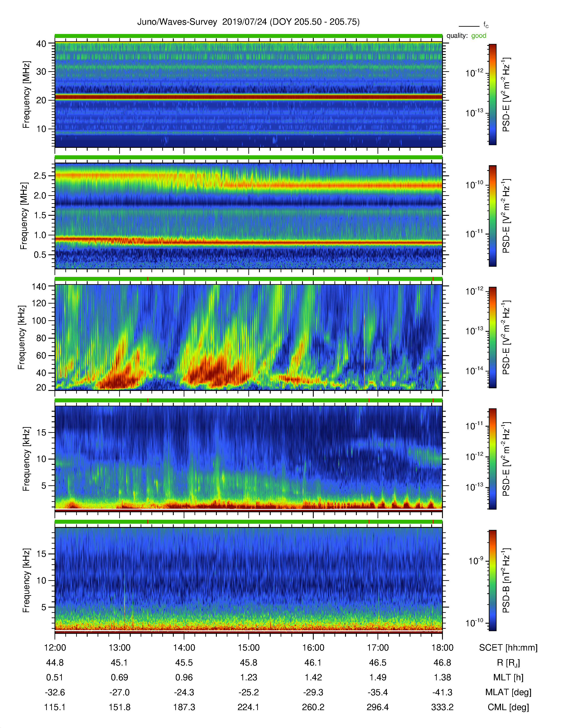Viewport: 563px width, 728px height.
Task: Click the SCET [hh:mm] axis label
Action: pos(508,648)
